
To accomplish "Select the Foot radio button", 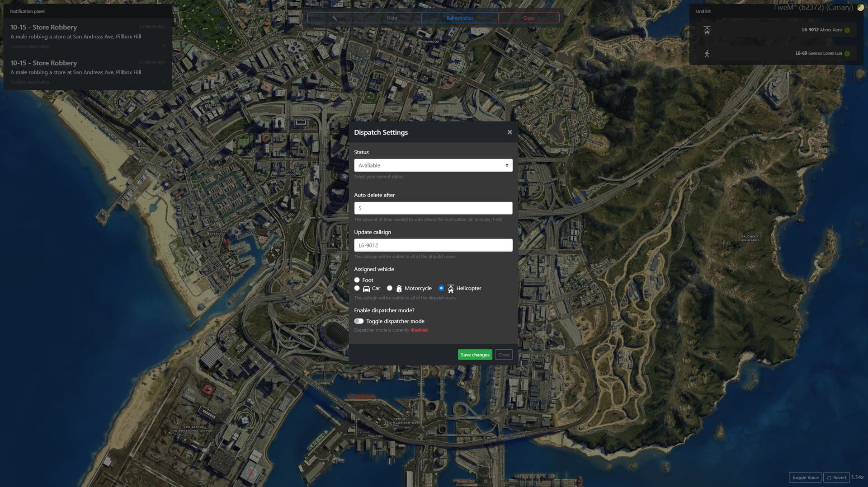I will click(x=357, y=280).
